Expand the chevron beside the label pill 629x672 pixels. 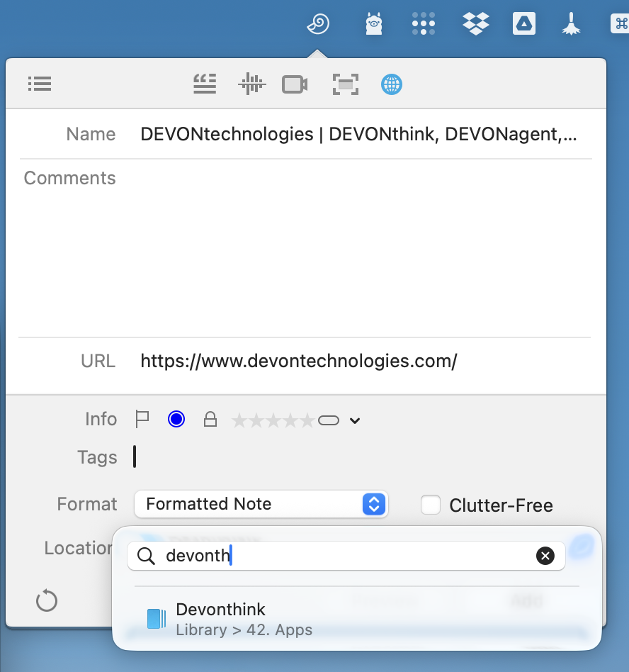click(x=355, y=421)
